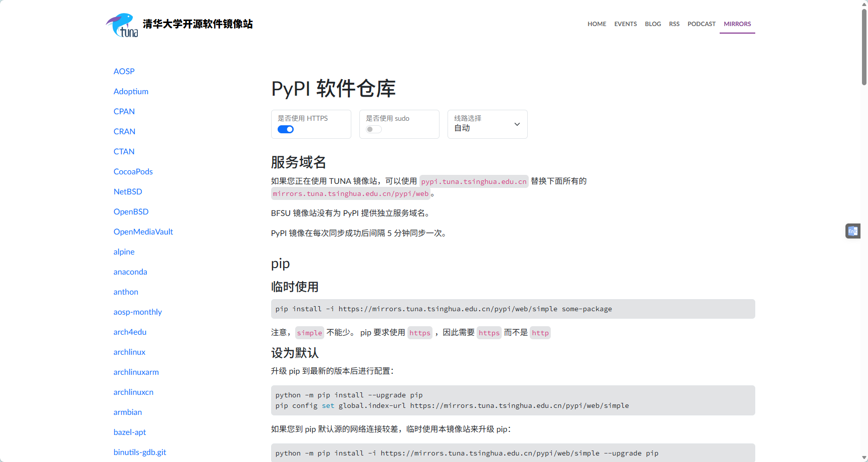Select CPAN in the sidebar
Screen dimensions: 868x462
pos(124,111)
